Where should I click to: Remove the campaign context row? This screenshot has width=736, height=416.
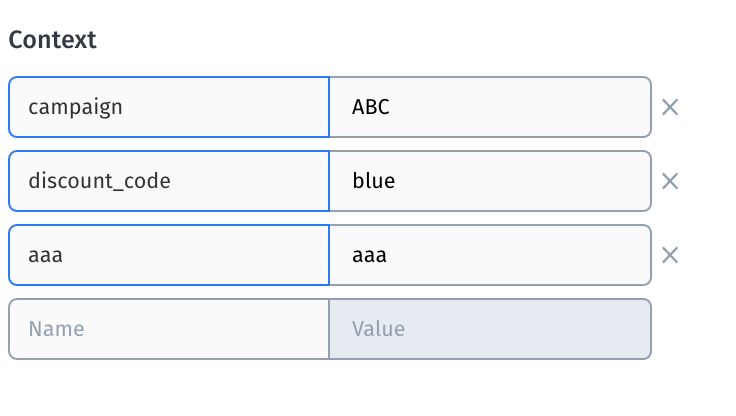(x=670, y=107)
